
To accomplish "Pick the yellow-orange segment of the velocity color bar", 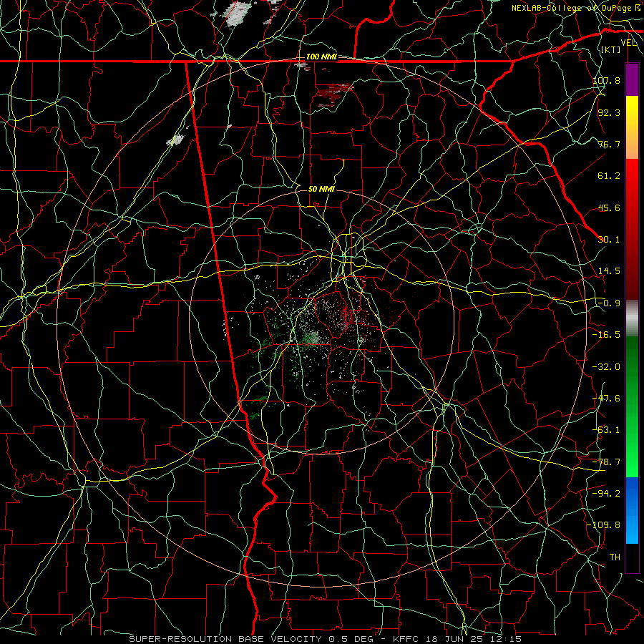I will pos(632,127).
